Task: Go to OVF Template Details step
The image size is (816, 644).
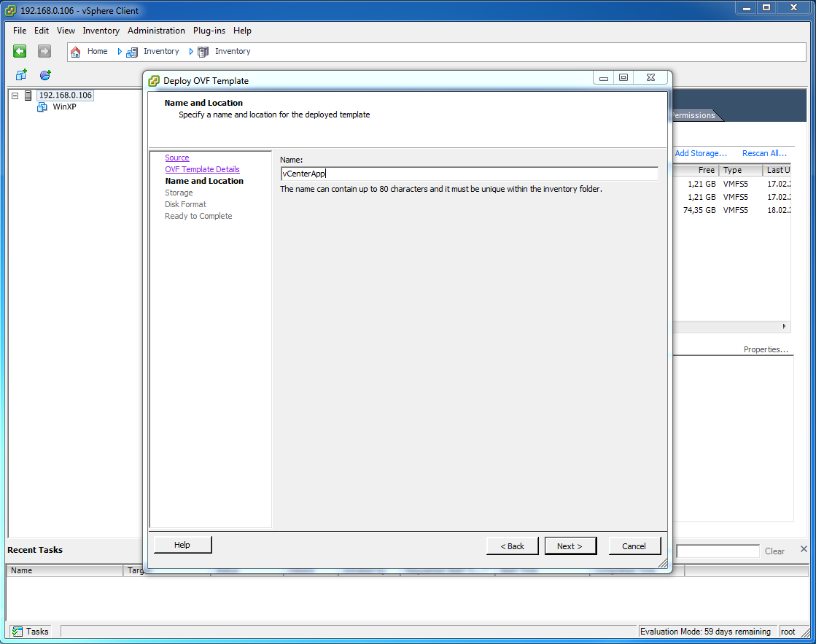Action: click(202, 169)
